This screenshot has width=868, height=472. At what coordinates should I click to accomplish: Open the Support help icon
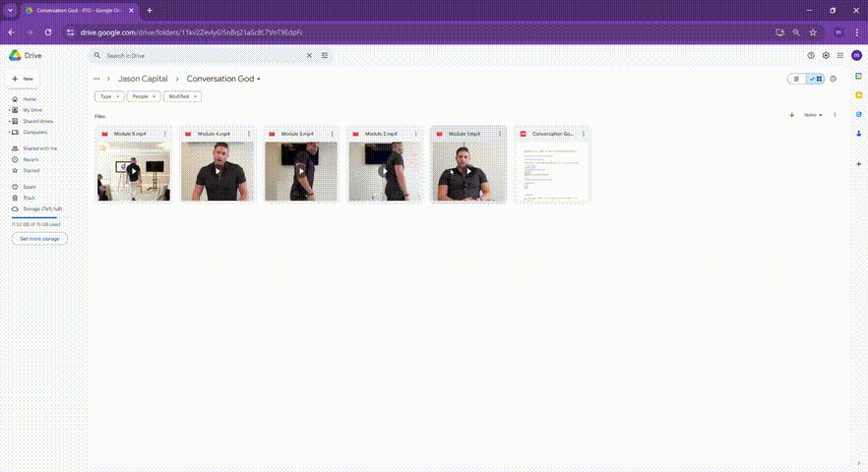(x=811, y=55)
